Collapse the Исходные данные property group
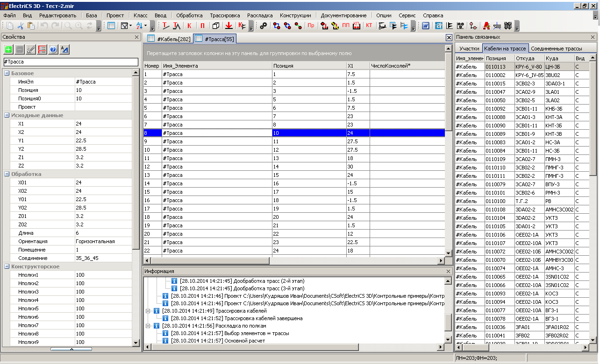 [x=7, y=115]
